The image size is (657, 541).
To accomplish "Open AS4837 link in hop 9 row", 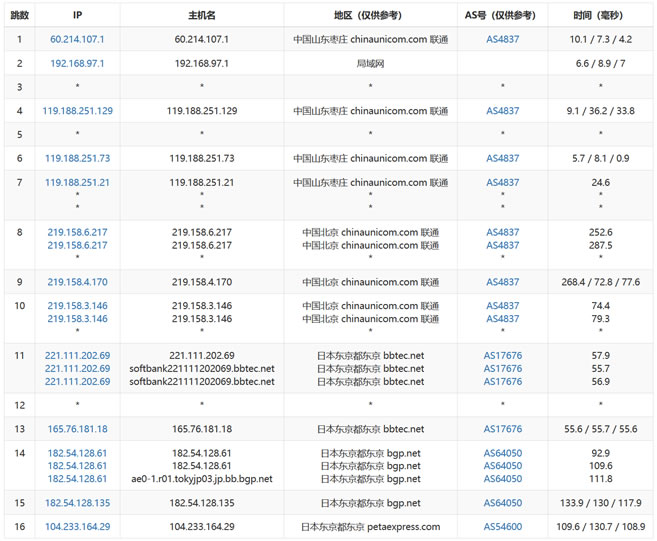I will click(x=502, y=282).
